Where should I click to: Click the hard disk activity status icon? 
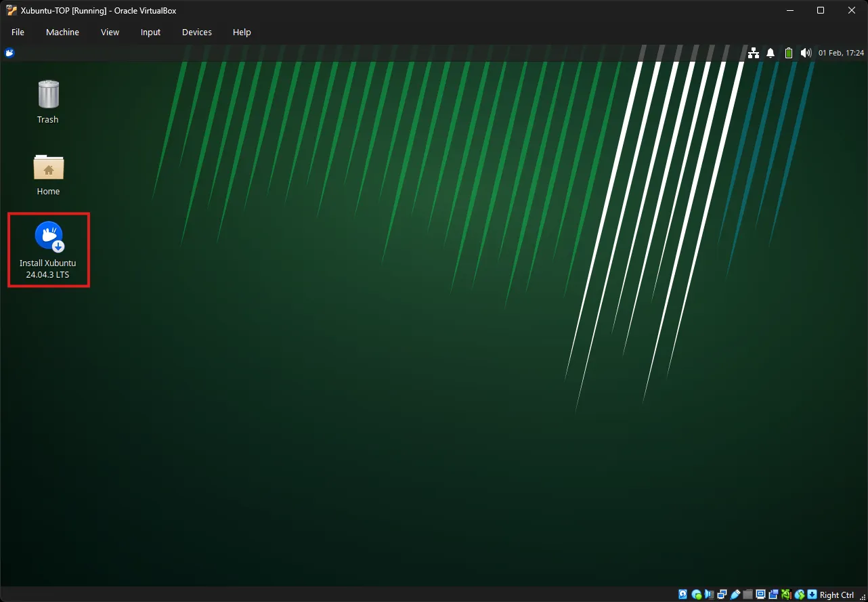(682, 594)
